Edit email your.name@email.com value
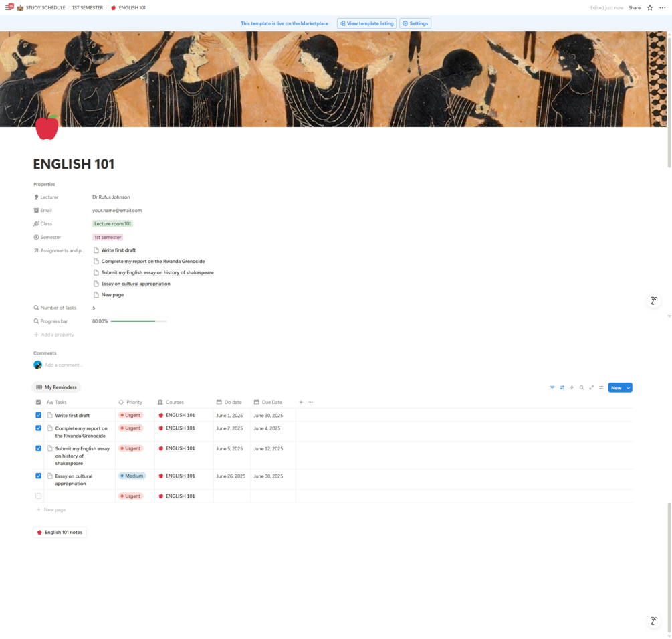This screenshot has width=672, height=639. (117, 211)
